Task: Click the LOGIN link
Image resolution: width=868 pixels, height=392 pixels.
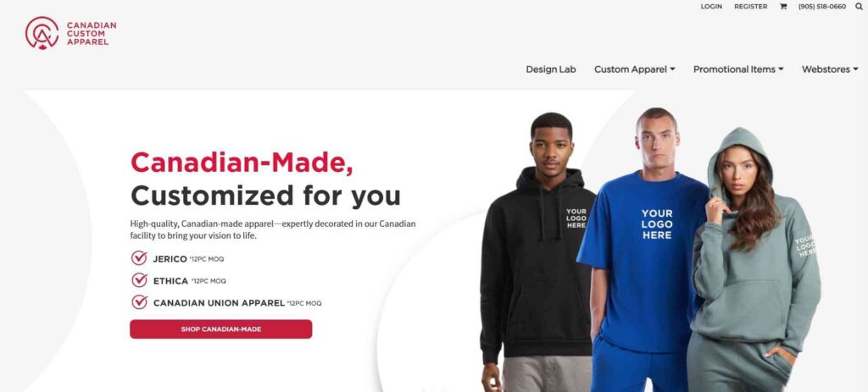Action: pos(711,7)
